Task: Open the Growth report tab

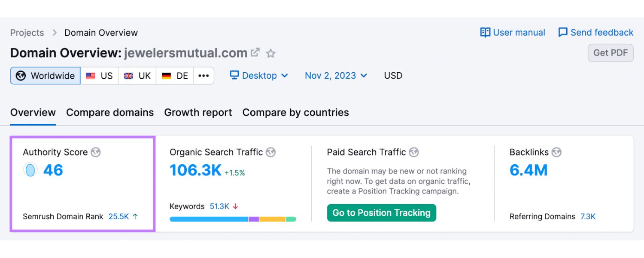Action: coord(198,113)
